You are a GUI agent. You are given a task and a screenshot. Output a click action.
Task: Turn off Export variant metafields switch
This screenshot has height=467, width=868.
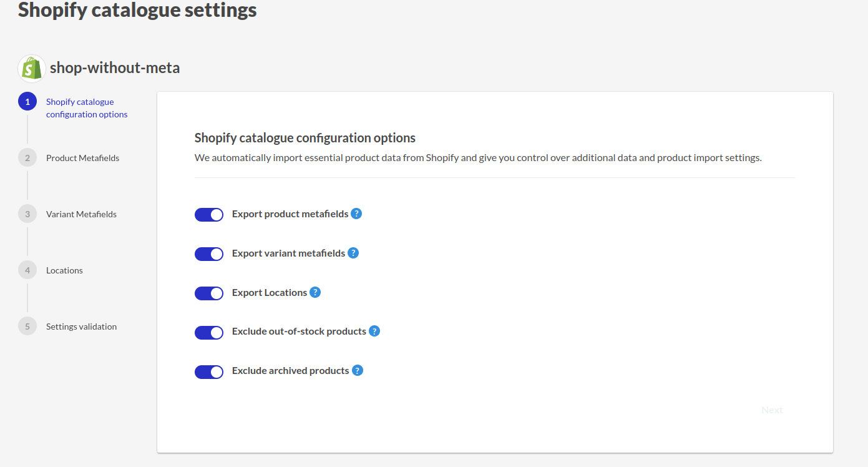pos(209,254)
